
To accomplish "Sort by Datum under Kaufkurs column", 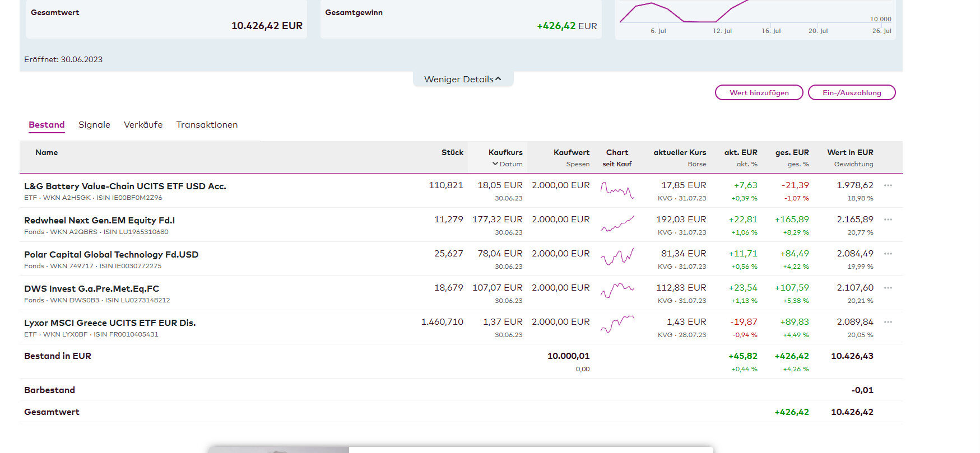I will click(x=507, y=164).
